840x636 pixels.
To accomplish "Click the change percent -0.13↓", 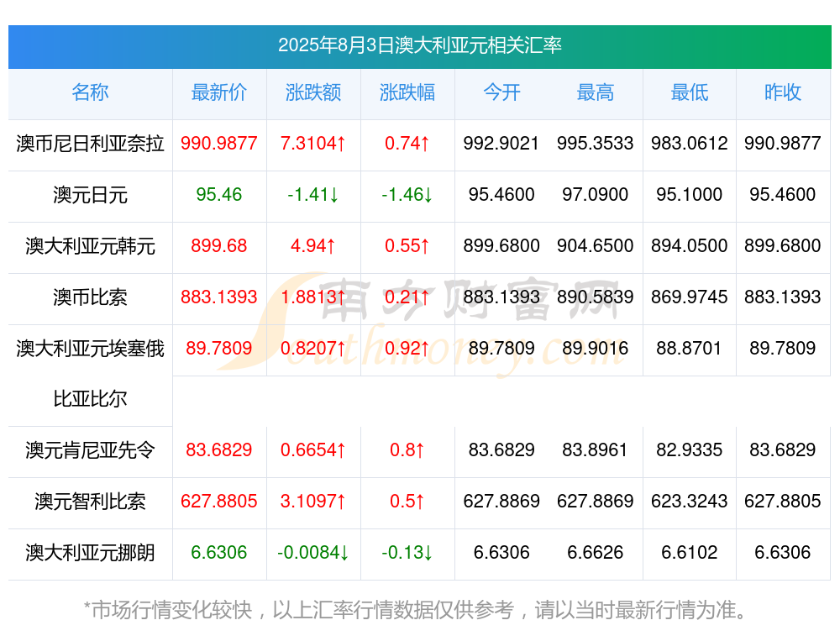I will (407, 553).
